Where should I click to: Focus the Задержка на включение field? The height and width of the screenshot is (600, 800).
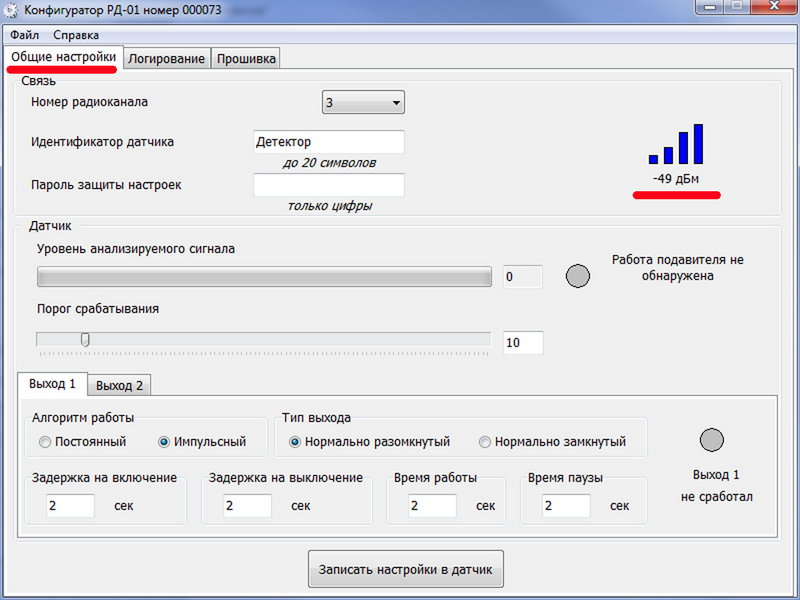(70, 506)
